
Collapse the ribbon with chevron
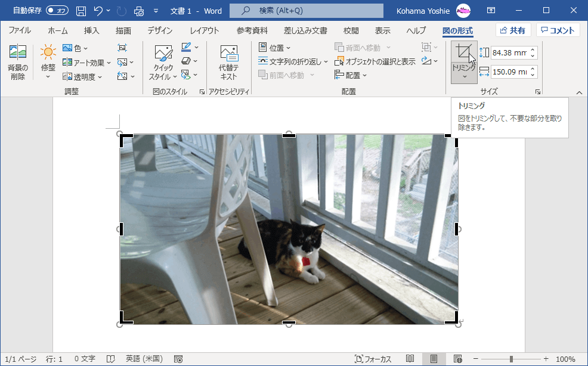tap(579, 92)
